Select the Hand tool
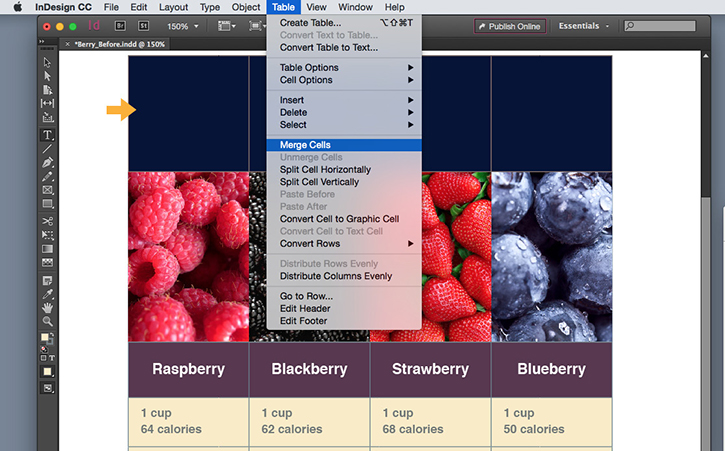This screenshot has height=451, width=725. pos(47,308)
